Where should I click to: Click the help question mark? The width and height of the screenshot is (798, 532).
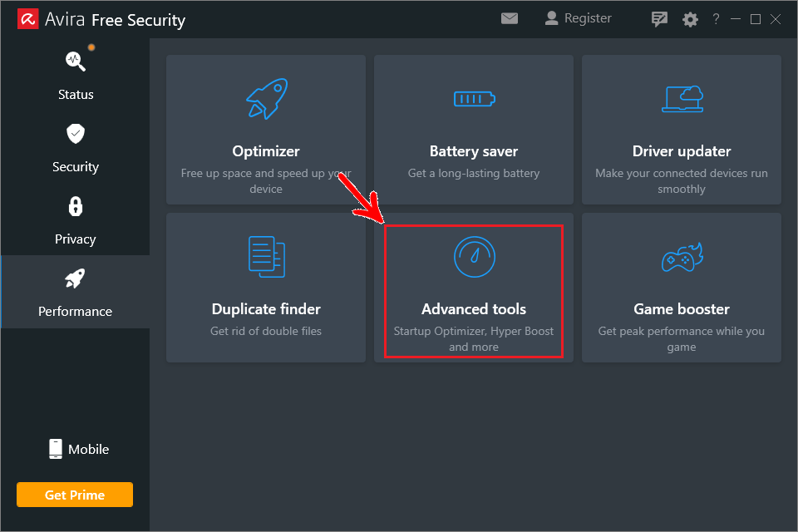(716, 19)
